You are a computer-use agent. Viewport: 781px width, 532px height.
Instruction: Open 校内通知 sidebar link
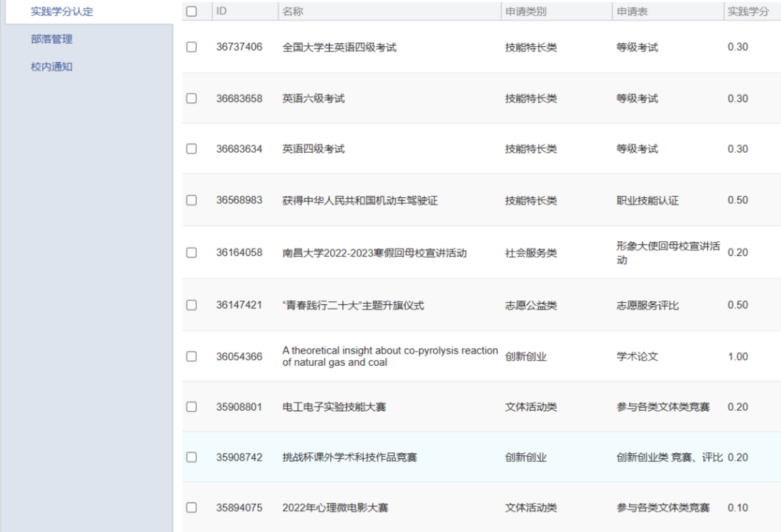[51, 67]
